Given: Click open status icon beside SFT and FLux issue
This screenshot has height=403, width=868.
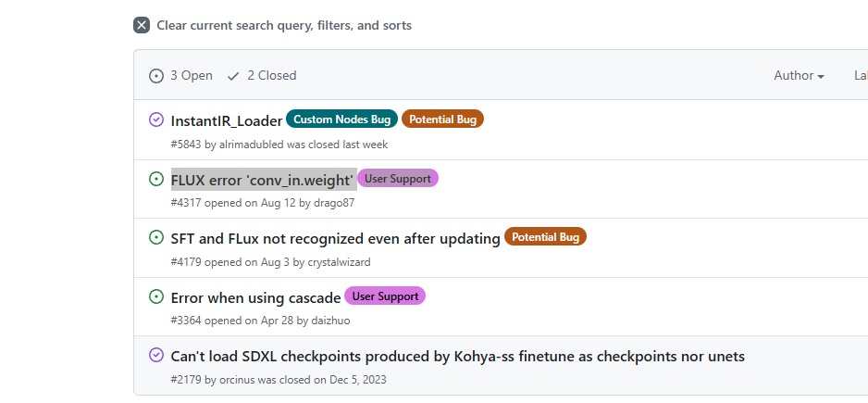Looking at the screenshot, I should coord(156,238).
